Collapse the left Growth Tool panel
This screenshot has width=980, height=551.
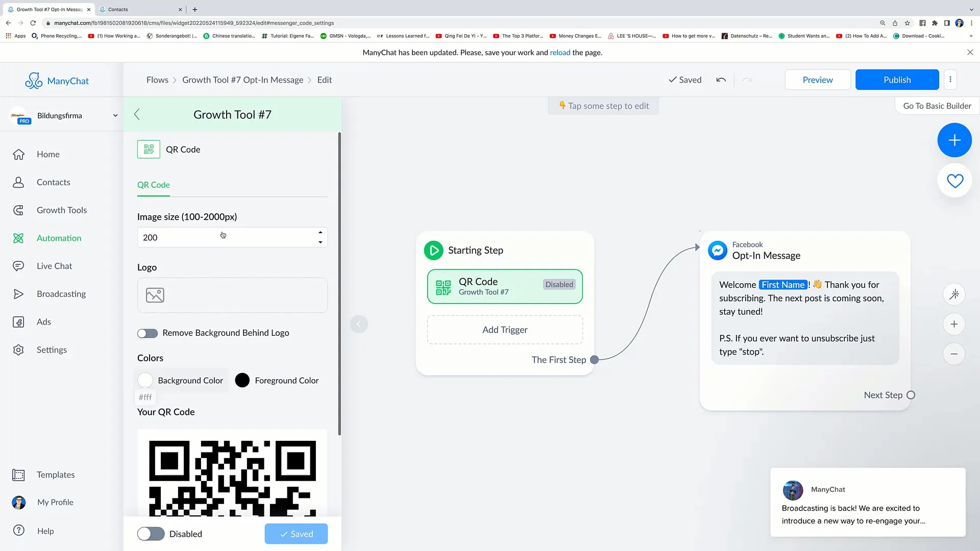click(x=137, y=114)
